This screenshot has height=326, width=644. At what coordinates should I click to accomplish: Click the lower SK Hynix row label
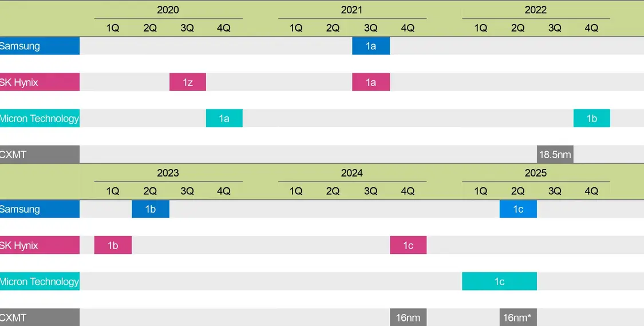click(x=40, y=245)
